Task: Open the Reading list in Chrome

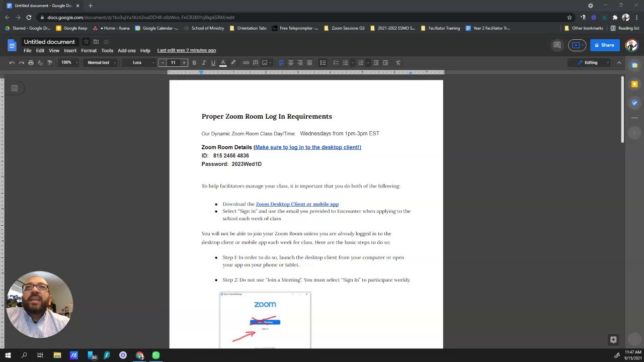Action: tap(625, 28)
